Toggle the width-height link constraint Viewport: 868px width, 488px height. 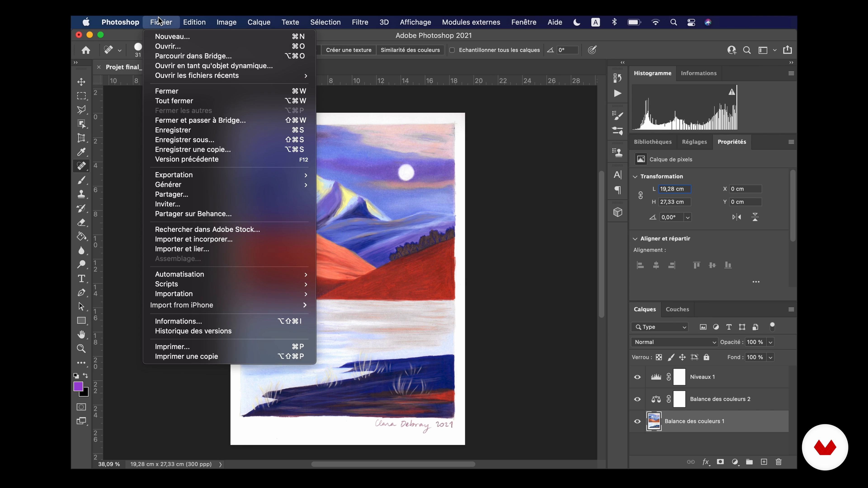641,195
